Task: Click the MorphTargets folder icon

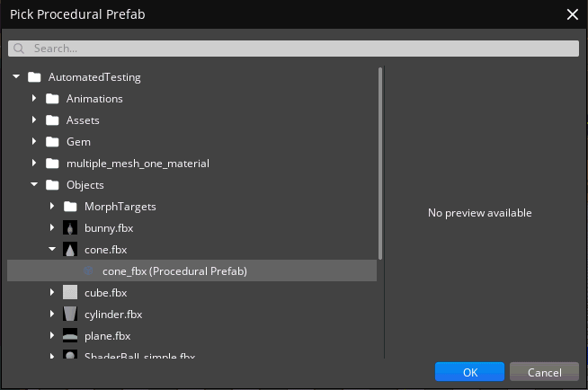Action: pos(70,207)
